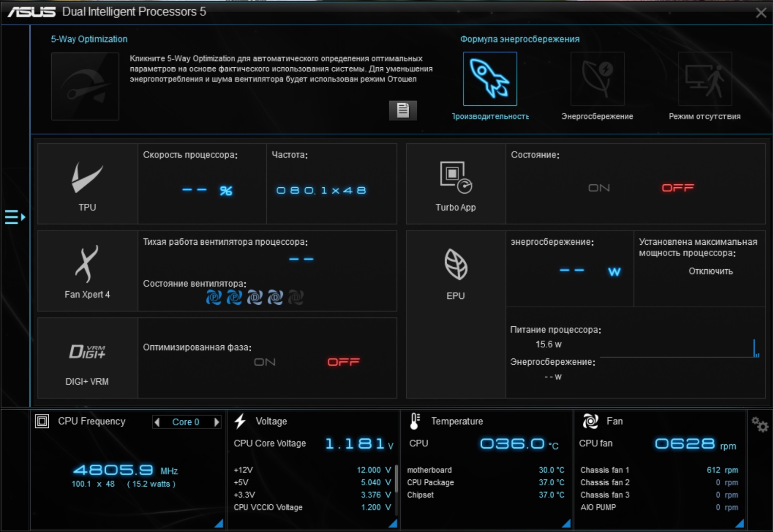Click the +12V row value 12.000 V
The width and height of the screenshot is (773, 532).
coord(374,470)
